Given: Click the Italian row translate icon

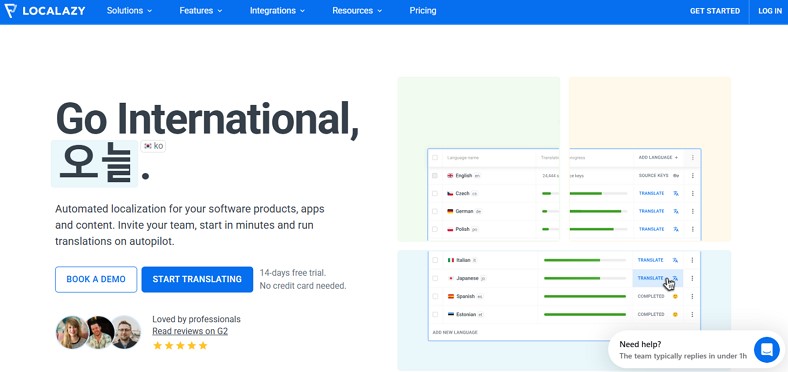Looking at the screenshot, I should click(x=675, y=260).
